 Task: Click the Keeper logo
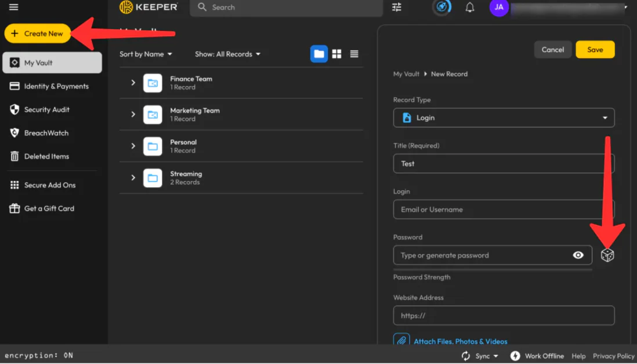(149, 7)
